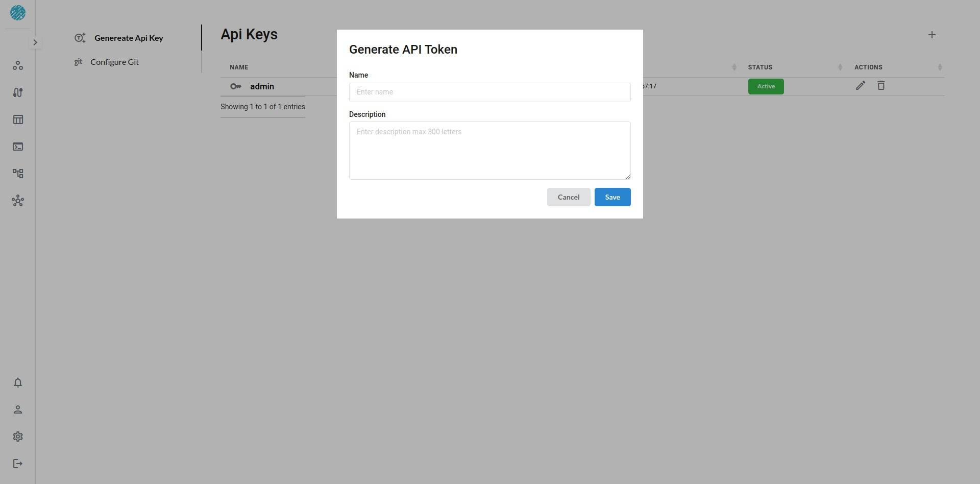The image size is (980, 484).
Task: Open the settings gear icon
Action: click(x=18, y=437)
